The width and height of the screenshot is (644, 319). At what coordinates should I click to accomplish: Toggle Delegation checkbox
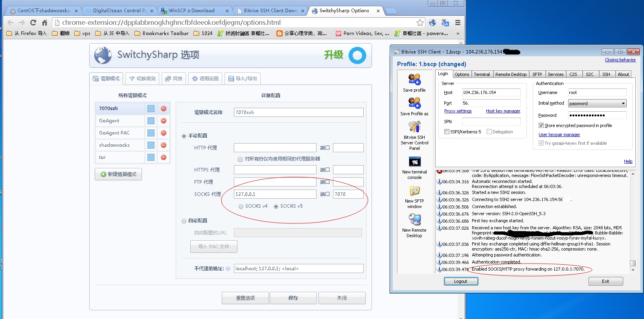point(489,132)
